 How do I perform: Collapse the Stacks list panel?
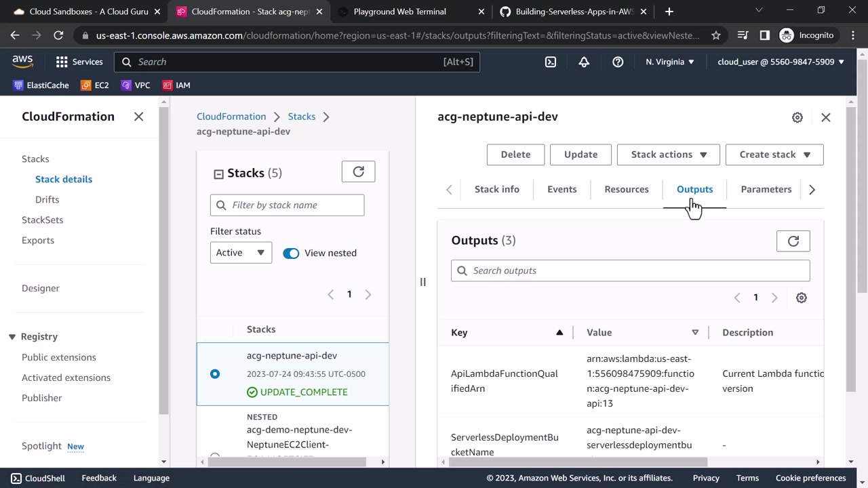[218, 174]
